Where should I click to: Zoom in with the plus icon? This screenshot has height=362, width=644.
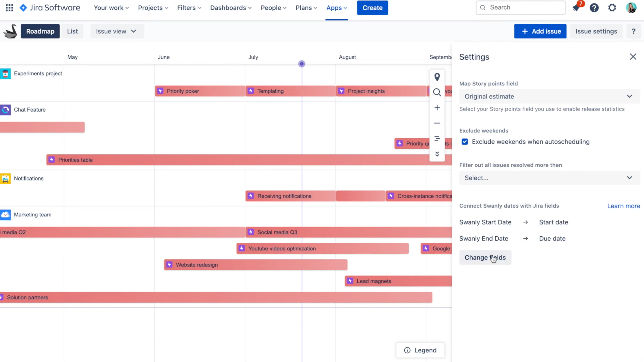coord(437,108)
